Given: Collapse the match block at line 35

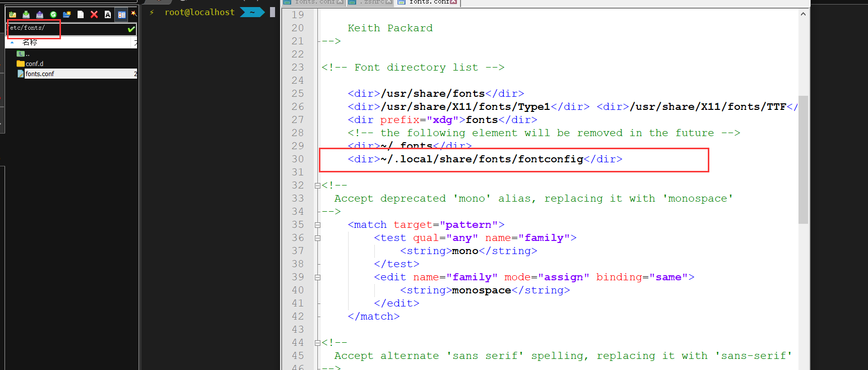Looking at the screenshot, I should pyautogui.click(x=318, y=225).
